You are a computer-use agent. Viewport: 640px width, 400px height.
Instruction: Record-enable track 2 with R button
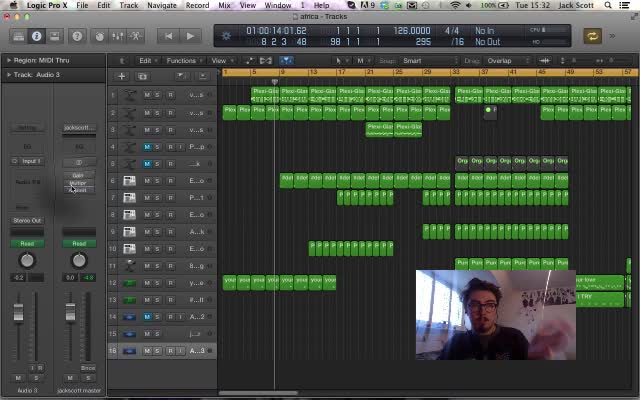[x=171, y=113]
